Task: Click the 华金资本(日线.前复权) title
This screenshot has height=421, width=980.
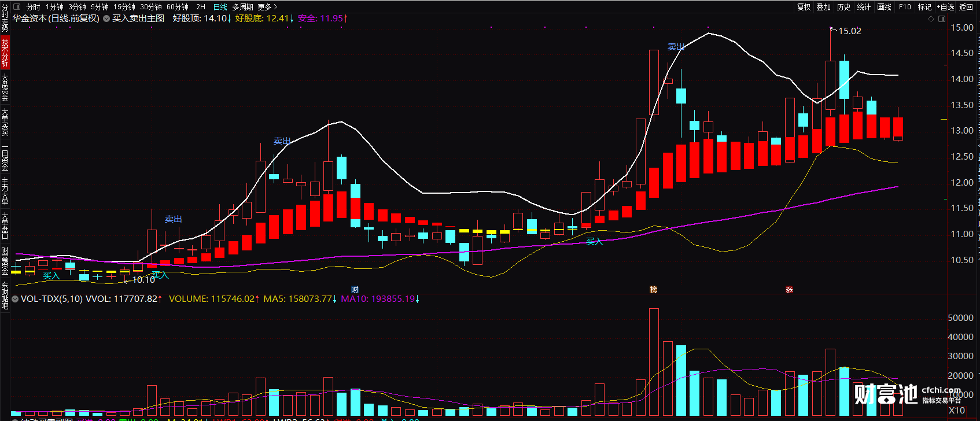Action: coord(56,19)
